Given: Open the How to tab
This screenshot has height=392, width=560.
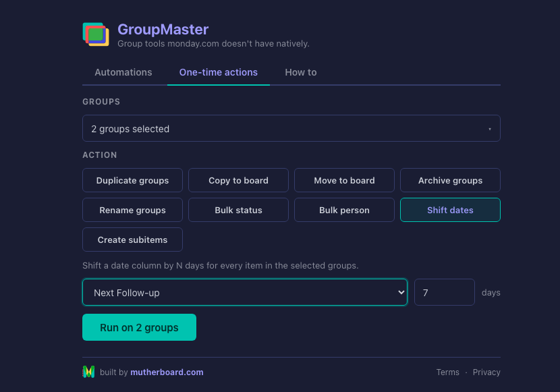Looking at the screenshot, I should click(301, 72).
